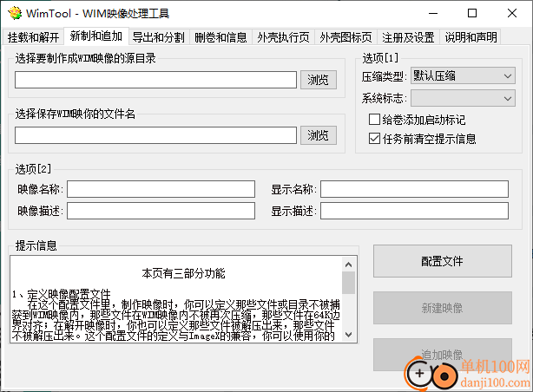Open the 注册及设置 tab
Screen dimensions: 533x392
[408, 37]
